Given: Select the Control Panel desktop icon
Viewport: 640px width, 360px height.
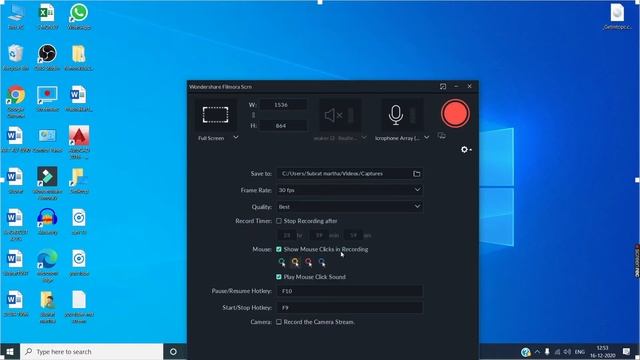Looking at the screenshot, I should tap(47, 140).
